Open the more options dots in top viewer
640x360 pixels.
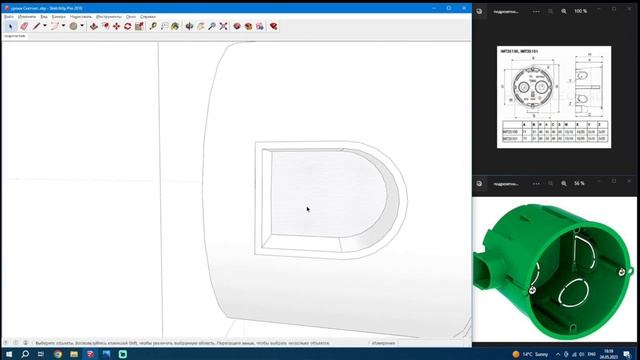tap(536, 11)
